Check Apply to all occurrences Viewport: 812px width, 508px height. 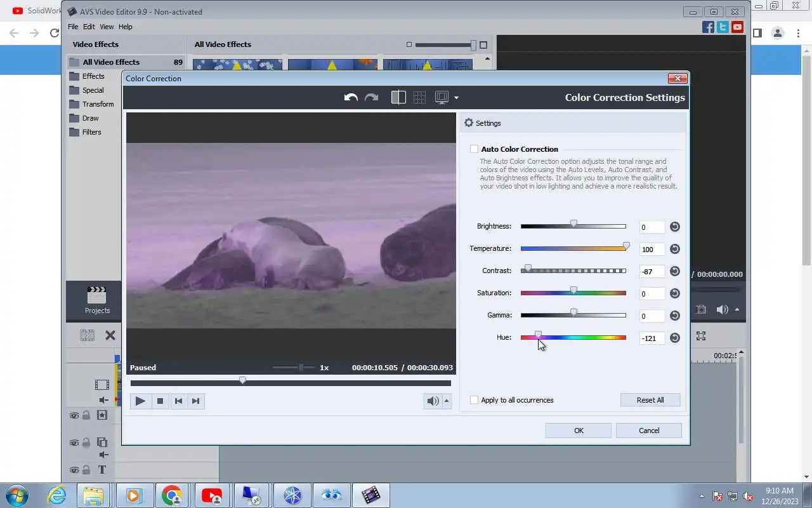(x=474, y=400)
